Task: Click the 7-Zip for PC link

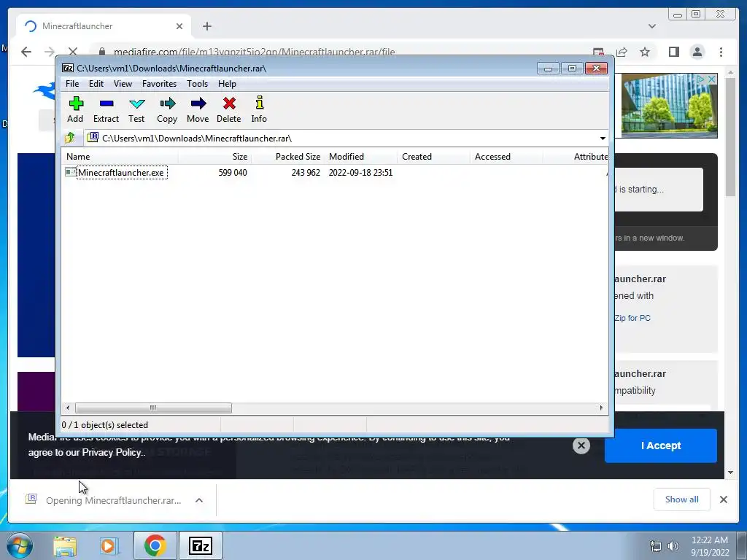Action: pos(632,318)
